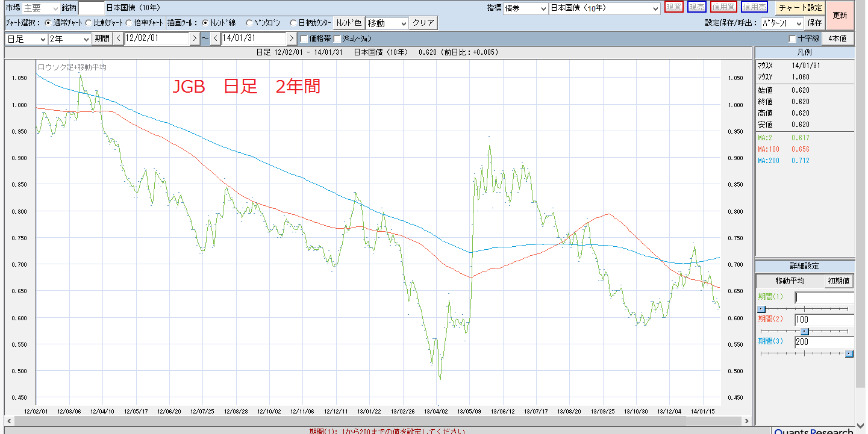Choose the 倍率チャート radio option
The image size is (868, 434).
[x=129, y=23]
